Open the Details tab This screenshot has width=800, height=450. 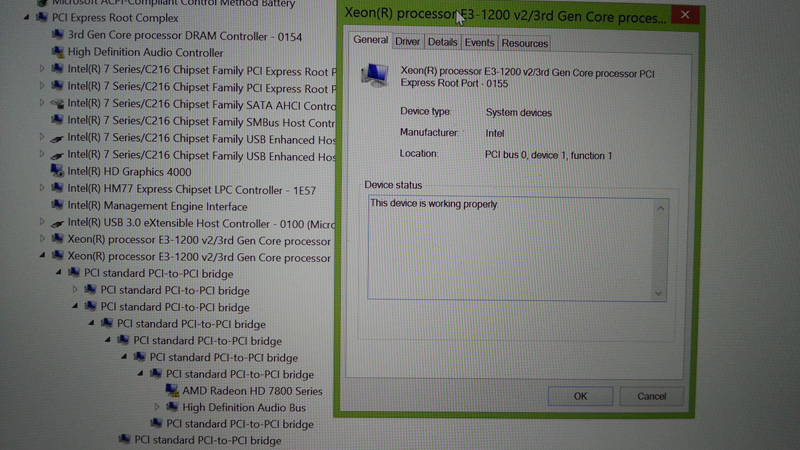[x=442, y=42]
